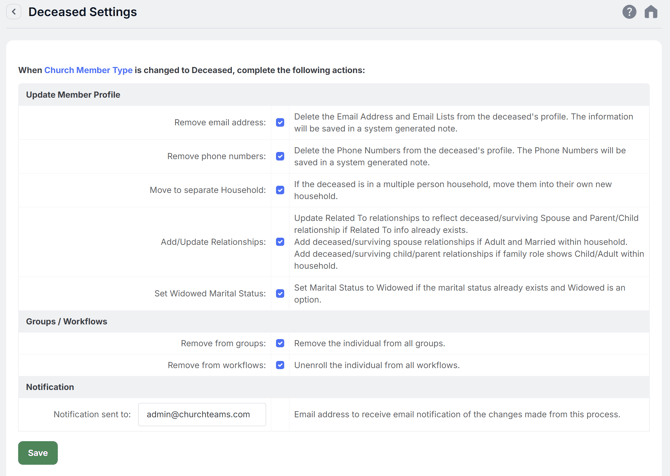This screenshot has width=670, height=476.
Task: Uncheck the Remove email address checkbox
Action: pos(280,123)
